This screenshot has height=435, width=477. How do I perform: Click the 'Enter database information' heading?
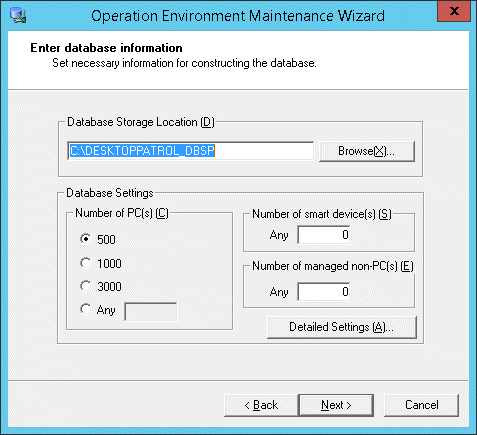coord(106,48)
